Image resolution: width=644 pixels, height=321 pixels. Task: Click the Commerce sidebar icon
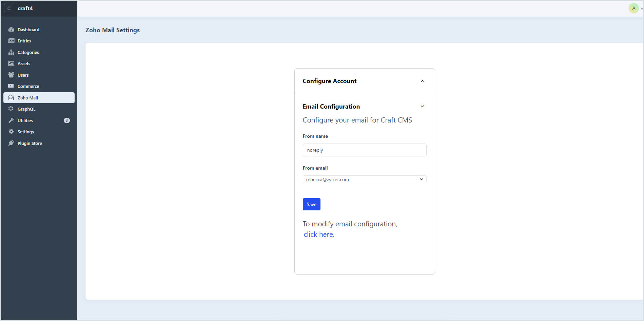click(11, 86)
